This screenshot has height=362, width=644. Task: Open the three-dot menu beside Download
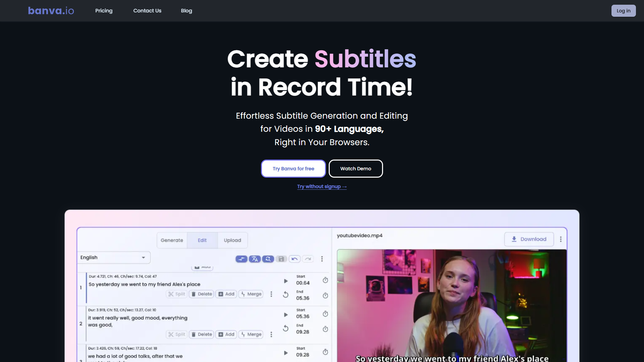561,239
